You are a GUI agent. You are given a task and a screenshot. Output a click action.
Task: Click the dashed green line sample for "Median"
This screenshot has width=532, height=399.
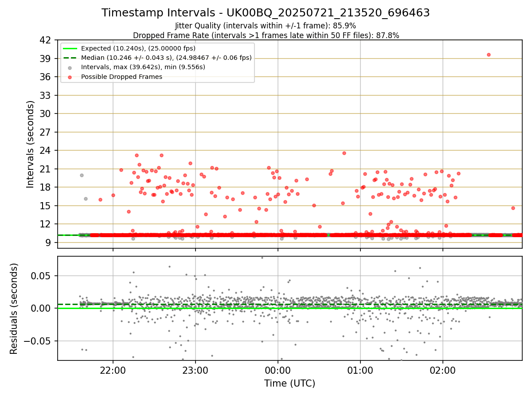coord(70,58)
